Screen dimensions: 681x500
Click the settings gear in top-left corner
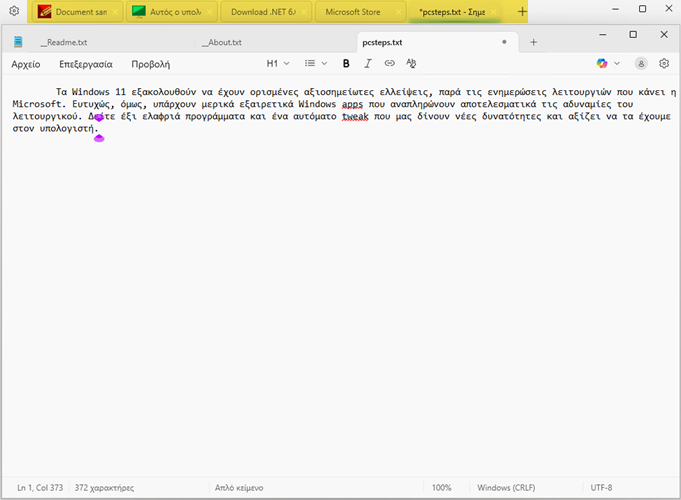[14, 11]
